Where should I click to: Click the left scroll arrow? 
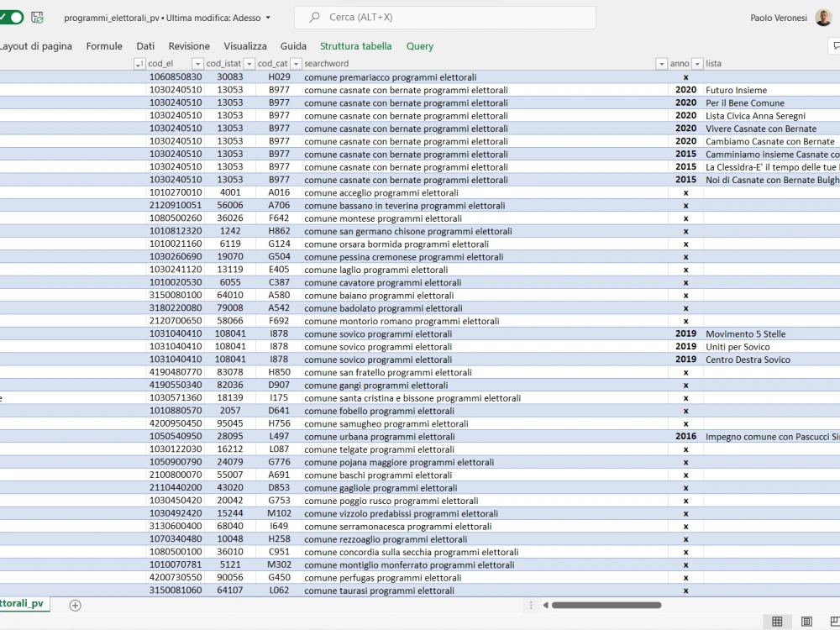545,606
